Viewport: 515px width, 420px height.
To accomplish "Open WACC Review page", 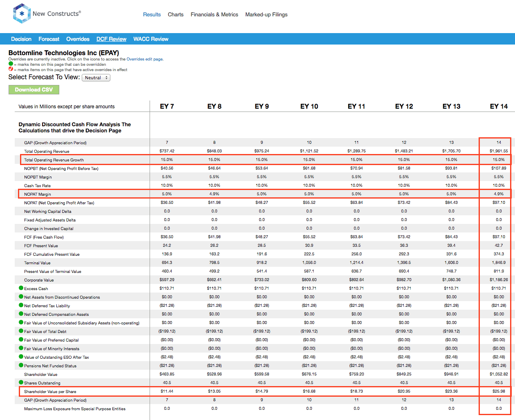I will [151, 39].
